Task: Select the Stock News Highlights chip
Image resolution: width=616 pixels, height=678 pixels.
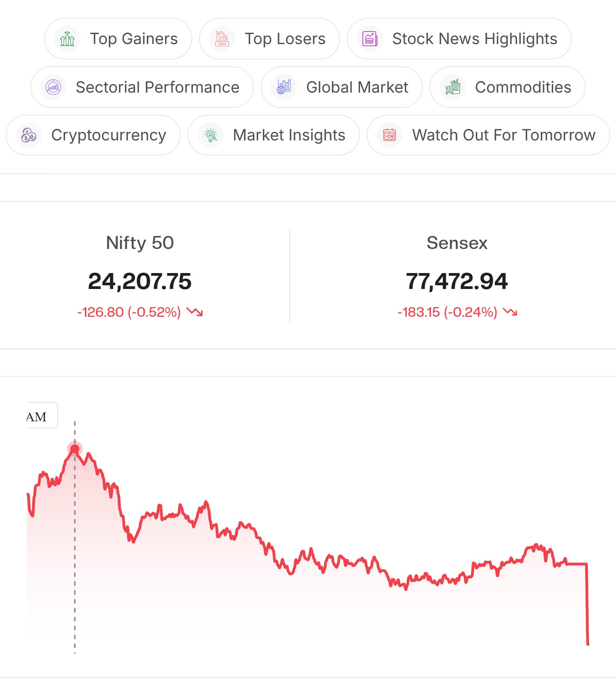Action: pos(459,39)
